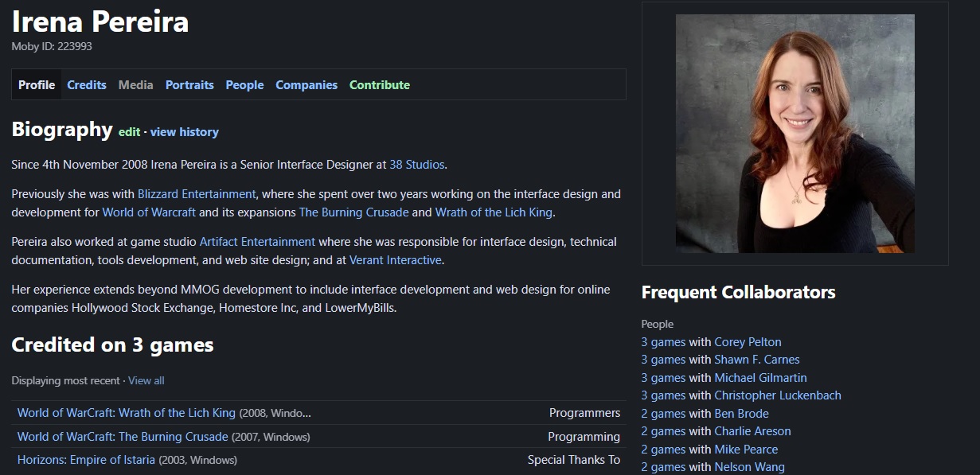Open the Companies tab
Viewport: 980px width, 475px height.
tap(306, 85)
